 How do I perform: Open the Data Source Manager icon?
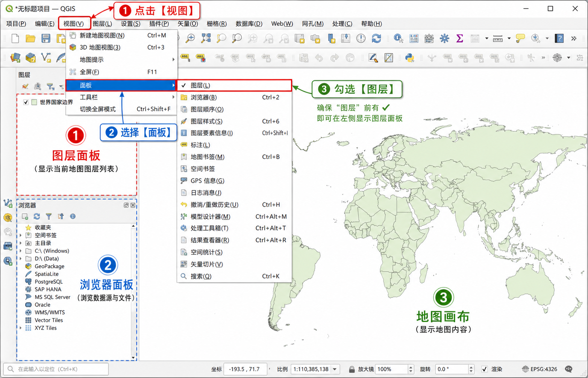coord(15,58)
